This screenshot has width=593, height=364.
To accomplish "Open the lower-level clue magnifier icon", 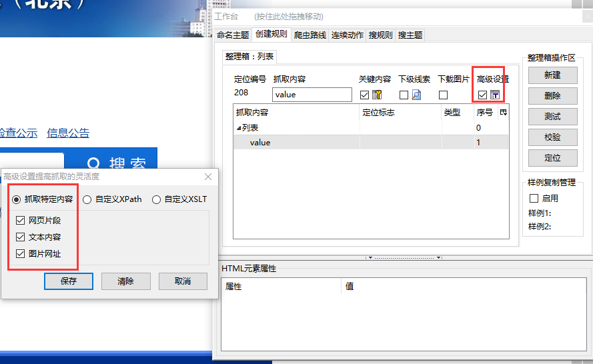I will point(416,95).
